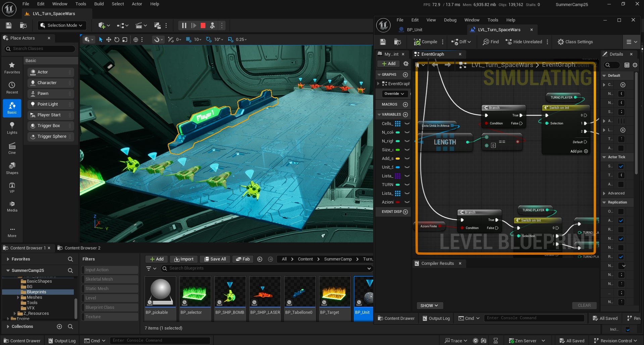Click Find in the blueprint toolbar
The width and height of the screenshot is (644, 345).
(491, 42)
